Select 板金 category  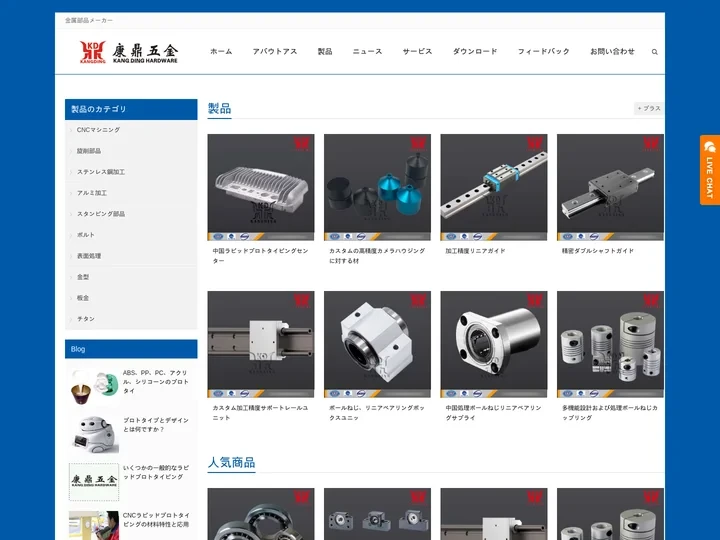[x=83, y=298]
